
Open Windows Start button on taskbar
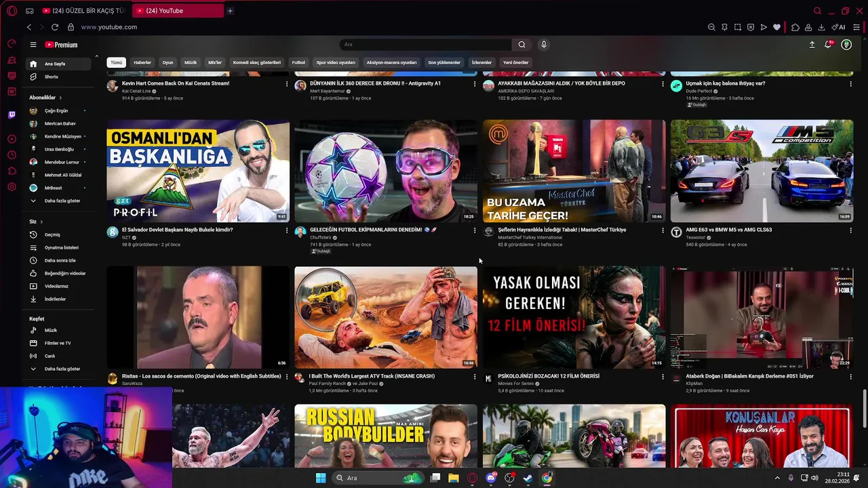pyautogui.click(x=321, y=478)
